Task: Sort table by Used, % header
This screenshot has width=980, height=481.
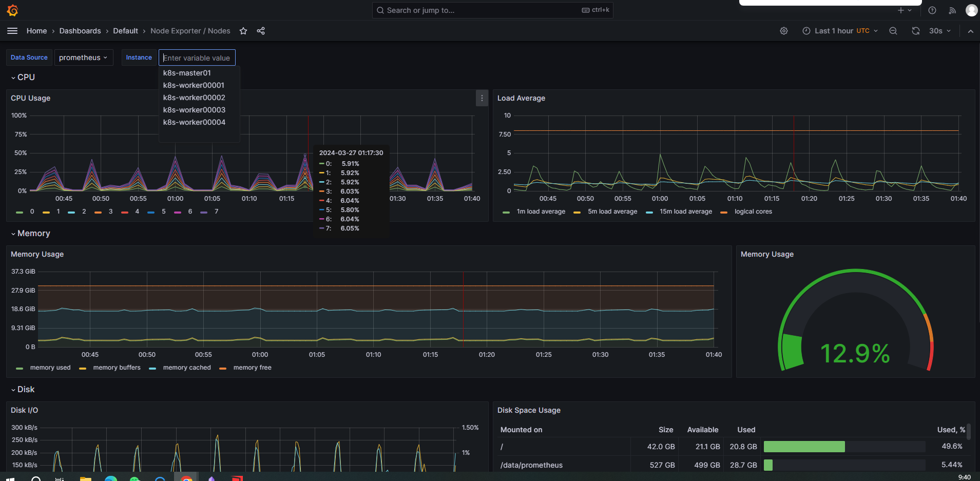Action: 951,430
